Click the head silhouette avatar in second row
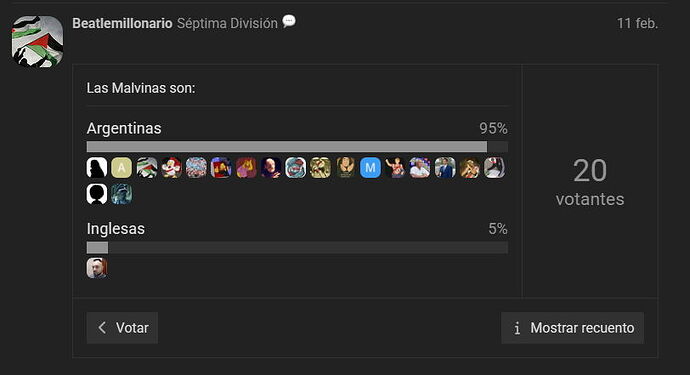The image size is (690, 375). point(97,194)
